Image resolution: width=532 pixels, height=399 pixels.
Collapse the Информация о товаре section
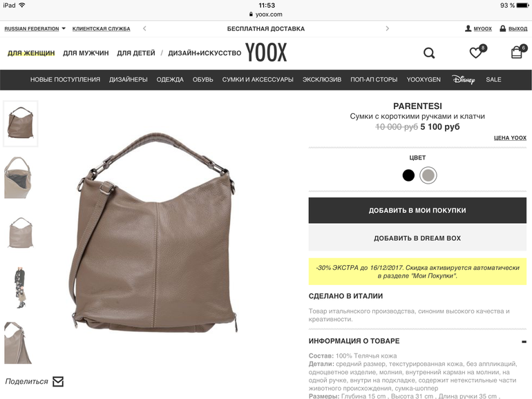pyautogui.click(x=524, y=342)
